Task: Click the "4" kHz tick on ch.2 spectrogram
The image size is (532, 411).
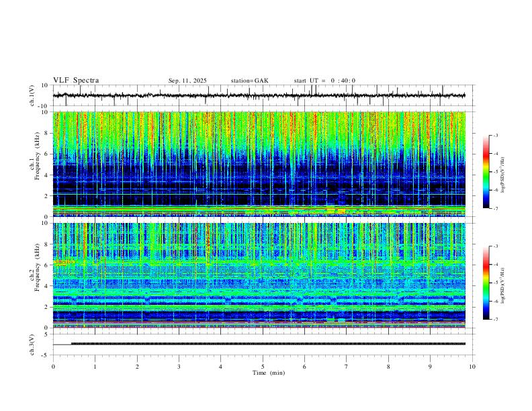Action: (x=46, y=286)
